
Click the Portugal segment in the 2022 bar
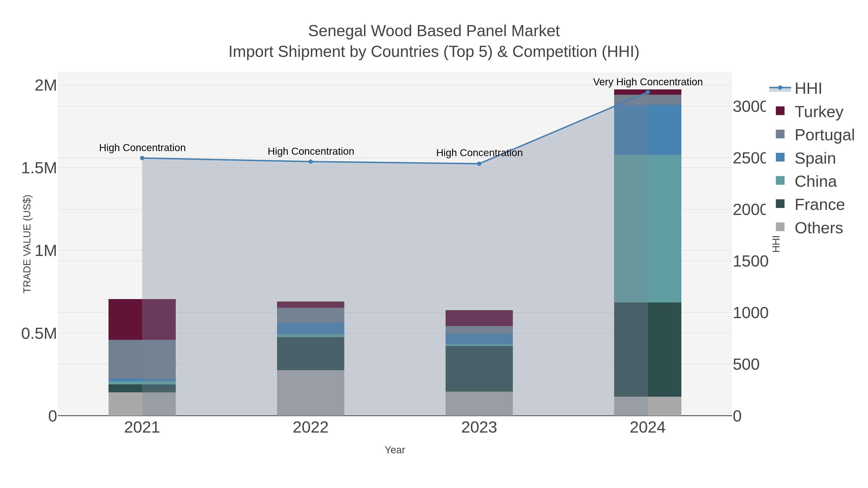[x=311, y=315]
